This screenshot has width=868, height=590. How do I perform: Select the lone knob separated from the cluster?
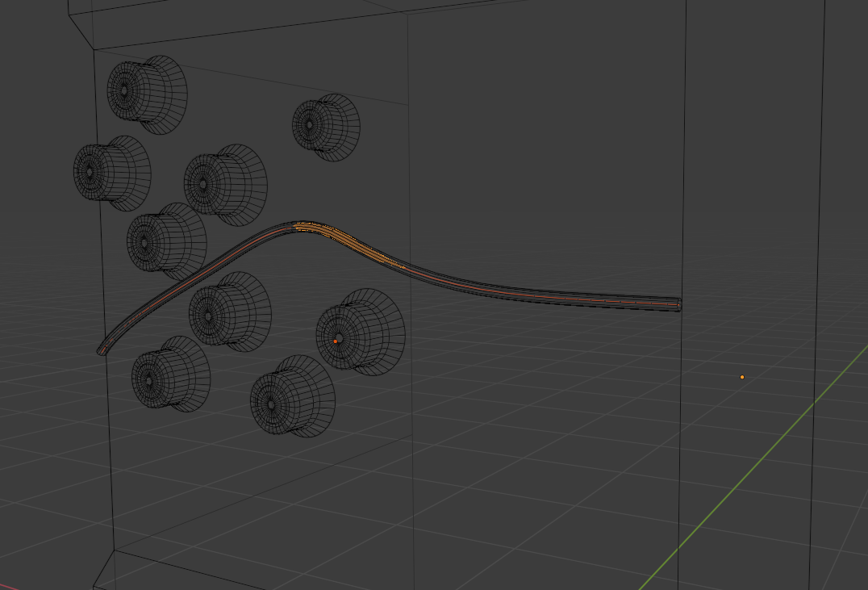tap(326, 127)
